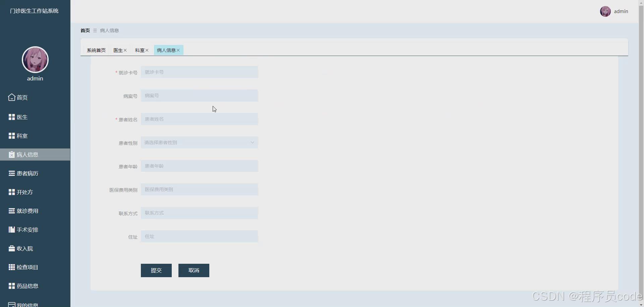Click the admin username in header
The image size is (644, 307).
(621, 11)
